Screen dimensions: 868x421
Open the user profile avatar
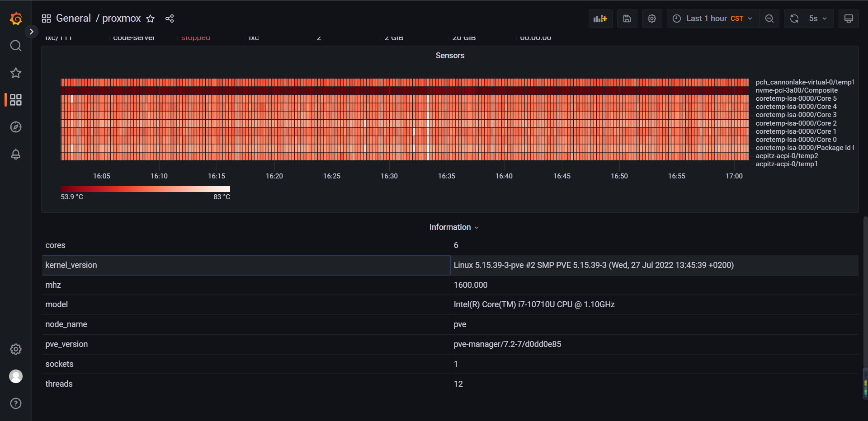(x=16, y=376)
